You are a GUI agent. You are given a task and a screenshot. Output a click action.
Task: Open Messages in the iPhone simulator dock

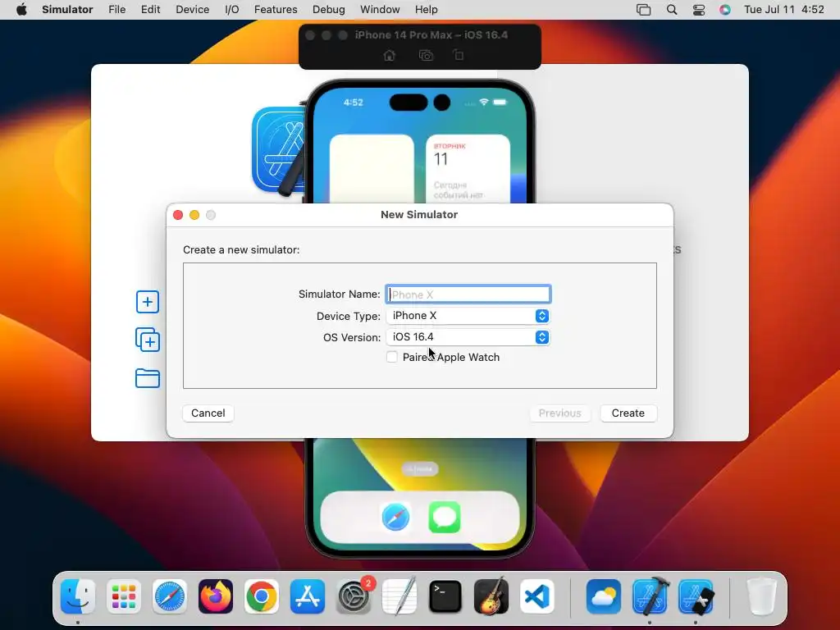click(444, 518)
